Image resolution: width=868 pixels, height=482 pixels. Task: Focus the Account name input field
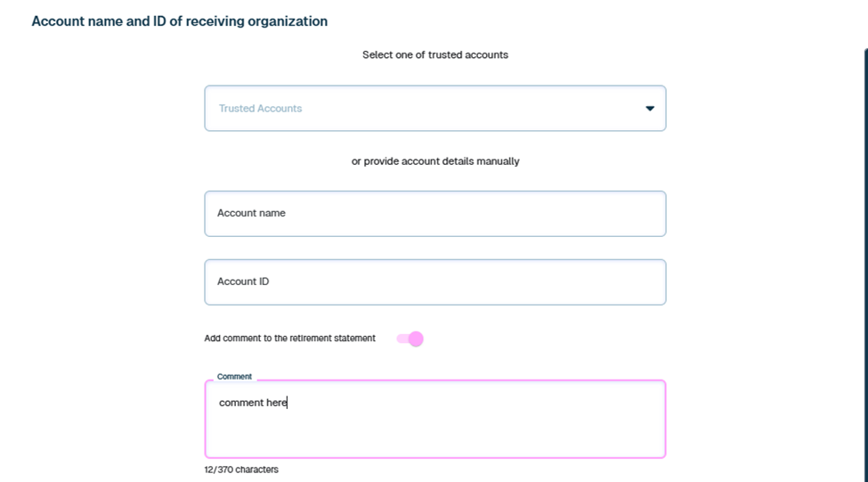coord(434,214)
